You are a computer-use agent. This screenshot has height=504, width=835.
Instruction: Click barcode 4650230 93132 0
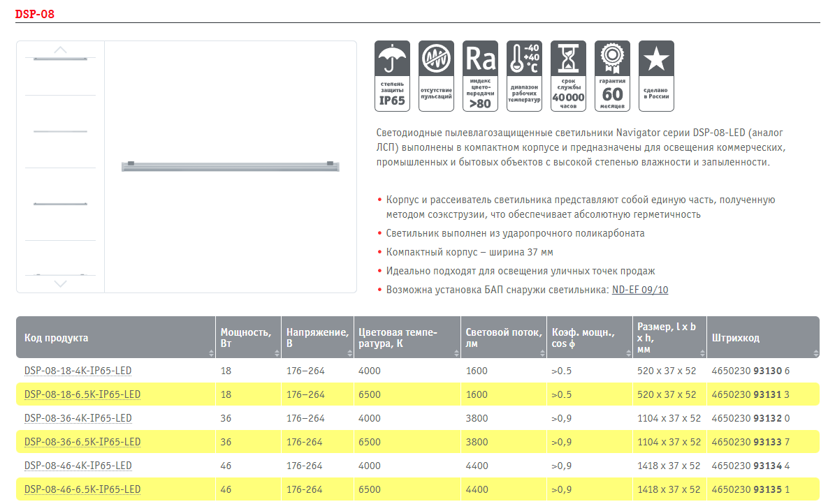(751, 418)
